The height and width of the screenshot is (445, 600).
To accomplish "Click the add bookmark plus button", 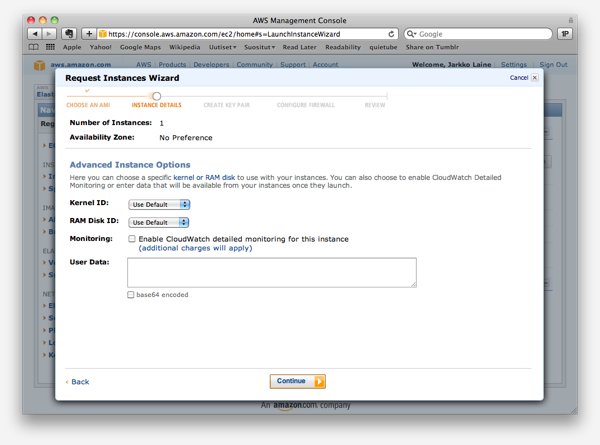I will point(88,33).
